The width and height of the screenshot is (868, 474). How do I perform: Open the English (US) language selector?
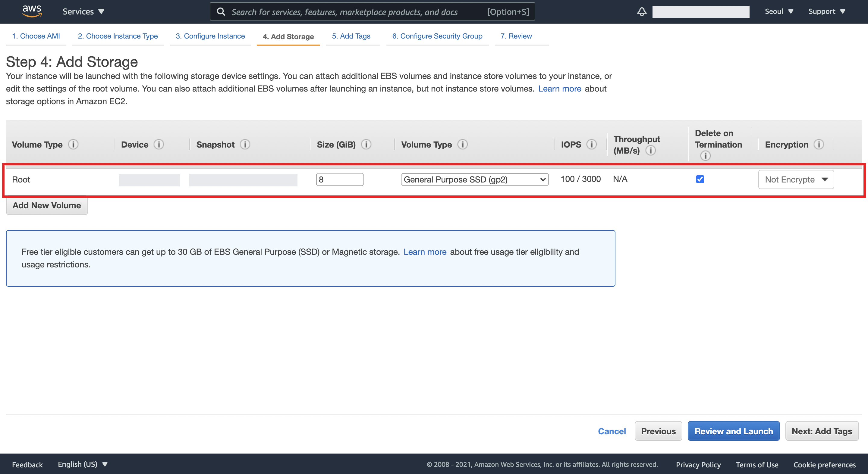82,464
